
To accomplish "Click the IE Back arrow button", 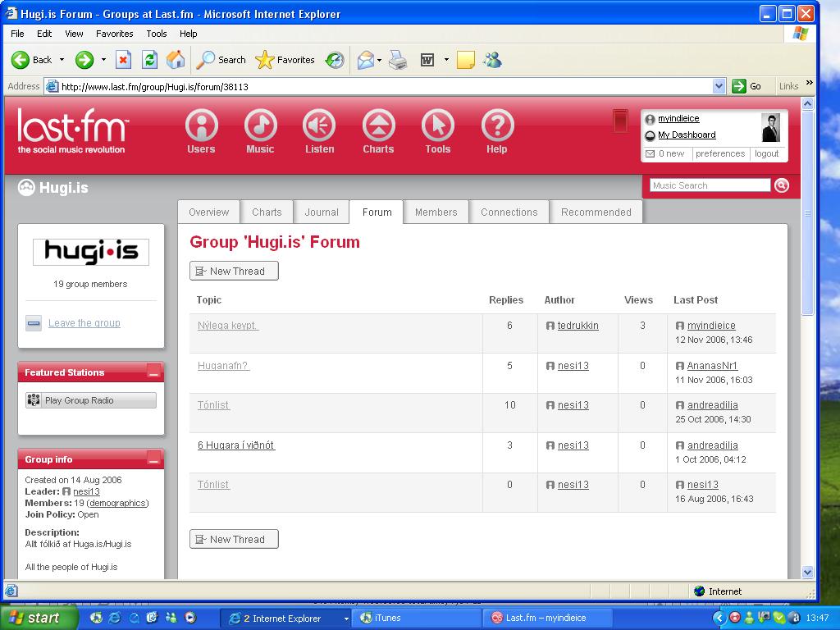I will [21, 59].
